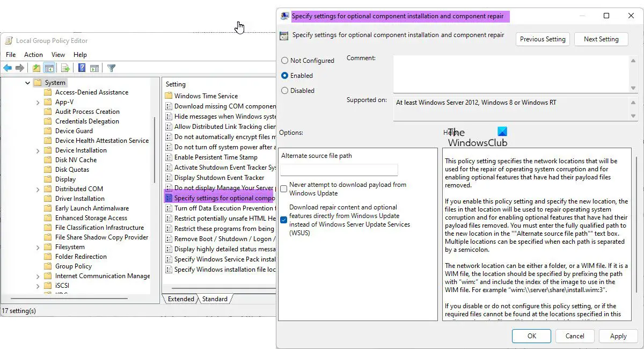Click the Comment box scroll-down arrow
The width and height of the screenshot is (644, 349).
tap(633, 88)
